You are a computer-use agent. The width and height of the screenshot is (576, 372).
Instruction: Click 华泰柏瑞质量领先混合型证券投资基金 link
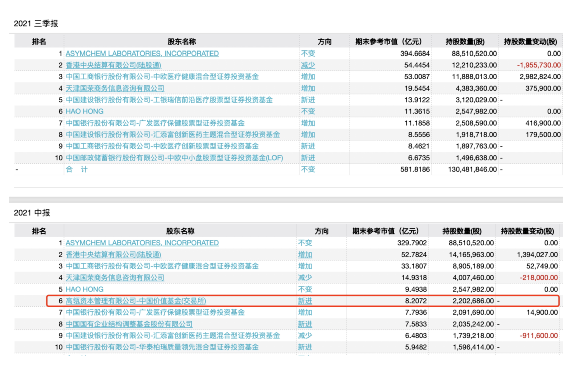[162, 347]
